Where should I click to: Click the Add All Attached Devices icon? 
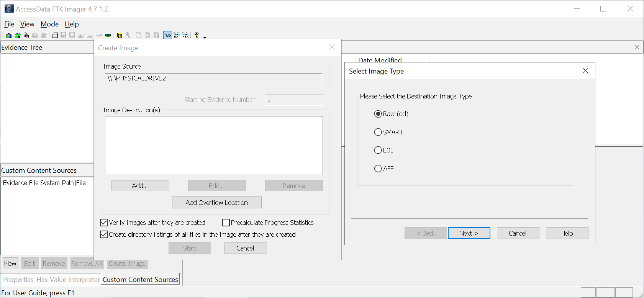[x=17, y=36]
